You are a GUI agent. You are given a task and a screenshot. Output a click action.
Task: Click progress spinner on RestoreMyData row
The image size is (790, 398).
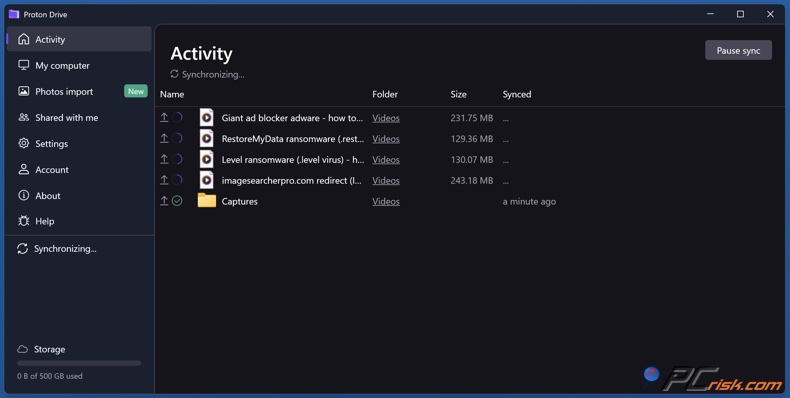177,138
